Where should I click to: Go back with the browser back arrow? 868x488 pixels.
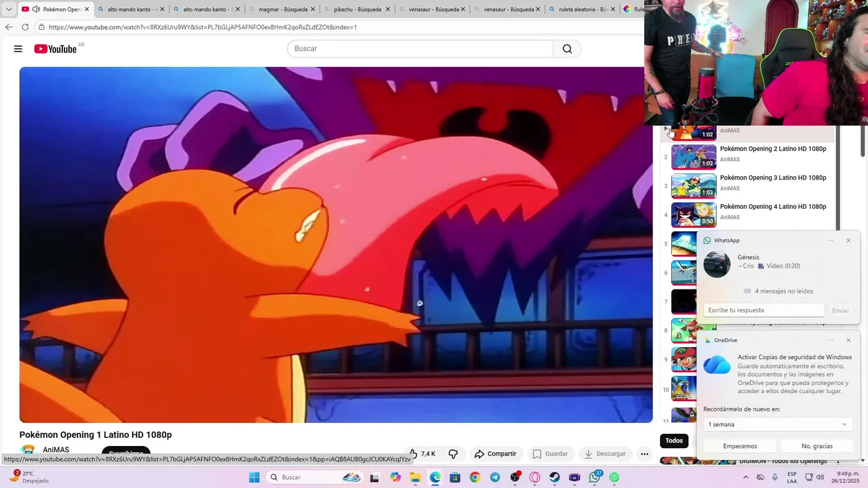pos(9,27)
